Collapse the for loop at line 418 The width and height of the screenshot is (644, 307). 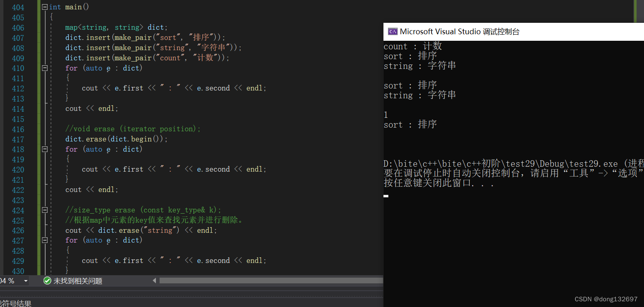(45, 149)
